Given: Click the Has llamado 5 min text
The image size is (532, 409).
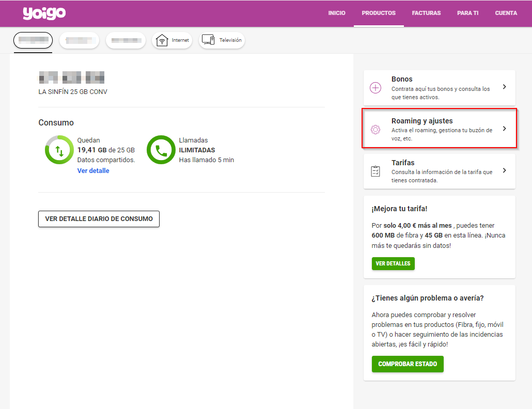Looking at the screenshot, I should click(206, 160).
